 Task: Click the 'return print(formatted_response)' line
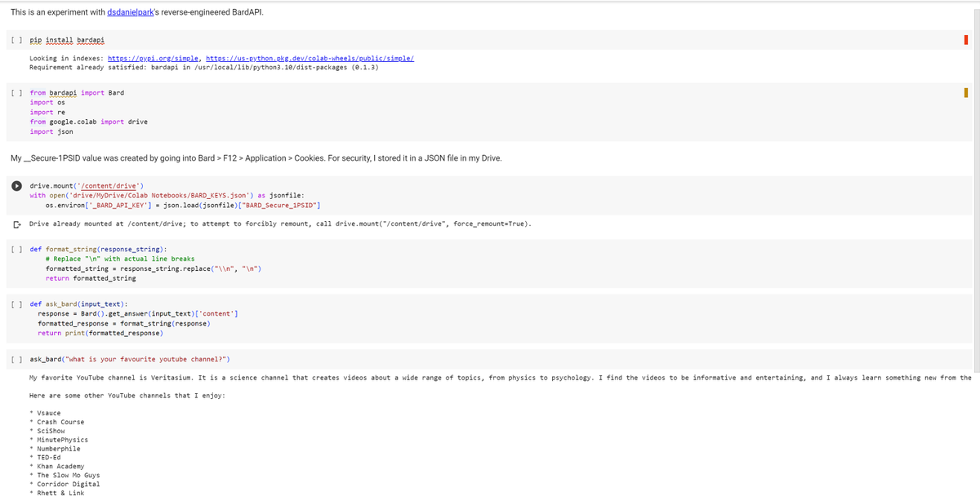(x=100, y=333)
